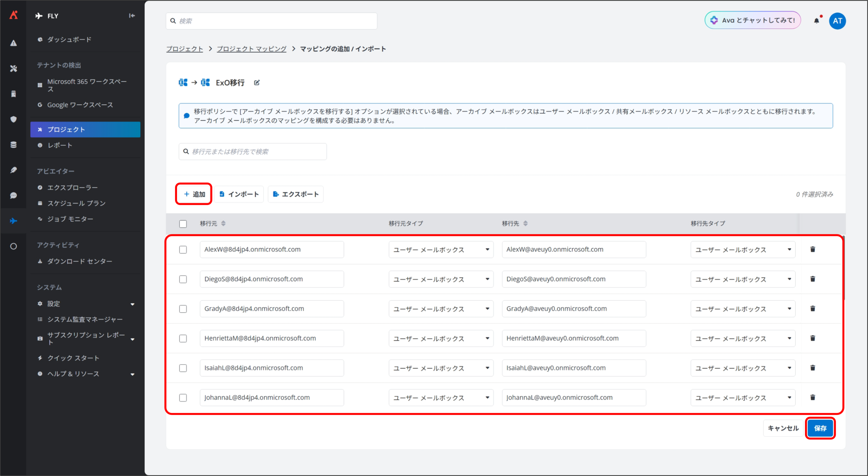Expand the 設定 menu in sidebar

click(85, 304)
